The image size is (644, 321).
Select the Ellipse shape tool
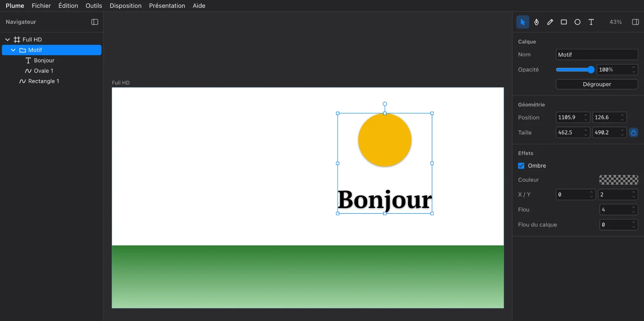point(577,22)
